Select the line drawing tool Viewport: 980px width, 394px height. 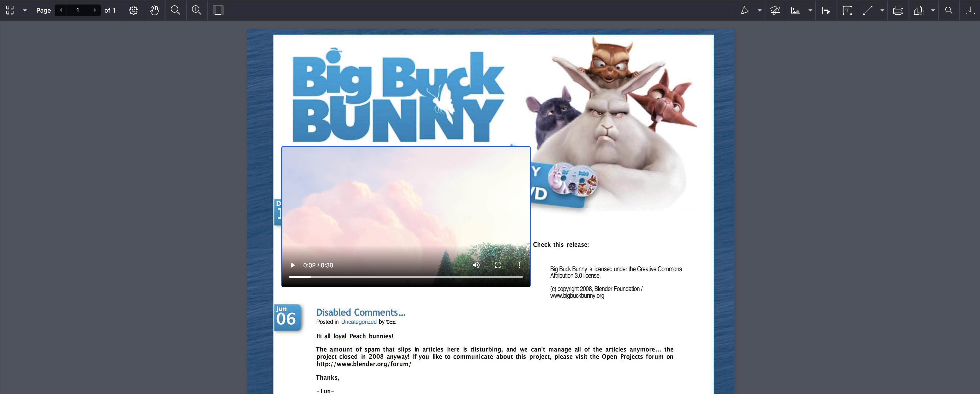pyautogui.click(x=868, y=10)
